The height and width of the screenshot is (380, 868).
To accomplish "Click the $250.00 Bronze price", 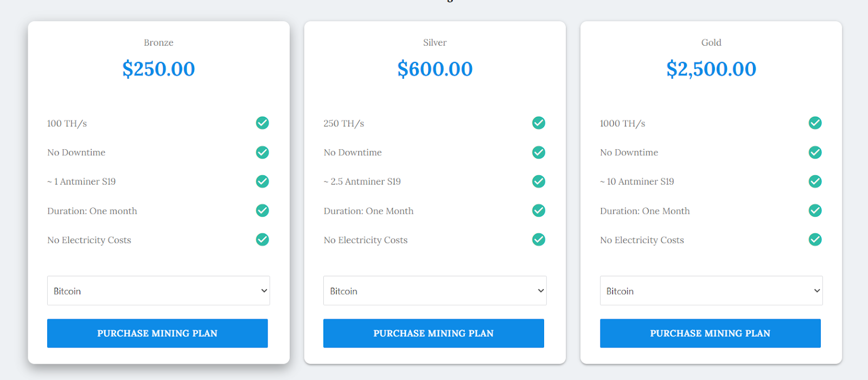I will [158, 69].
